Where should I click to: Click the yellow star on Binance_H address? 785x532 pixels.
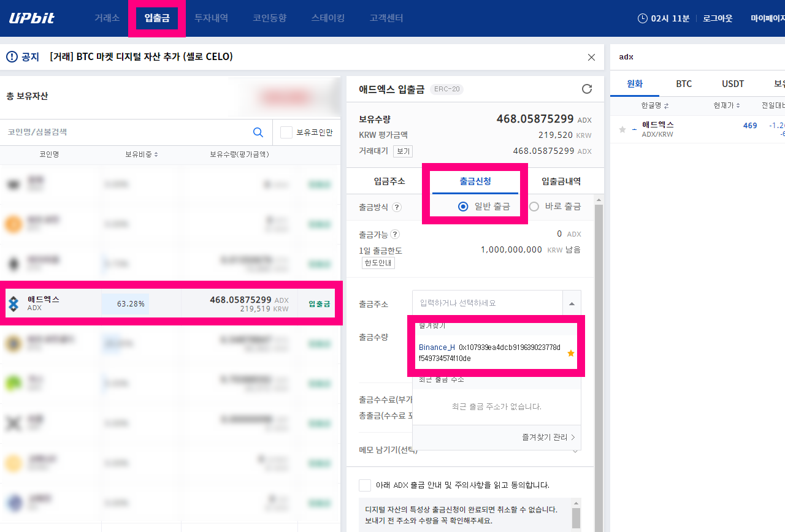[571, 353]
